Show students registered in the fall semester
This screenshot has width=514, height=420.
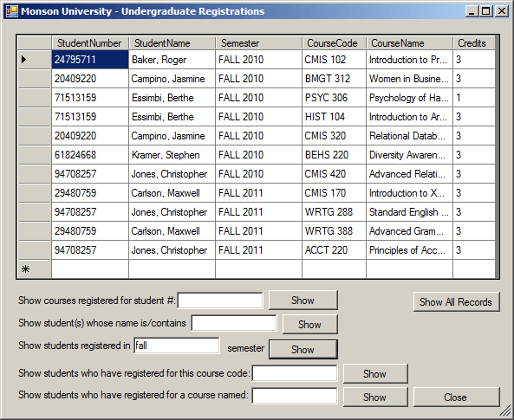click(x=303, y=349)
